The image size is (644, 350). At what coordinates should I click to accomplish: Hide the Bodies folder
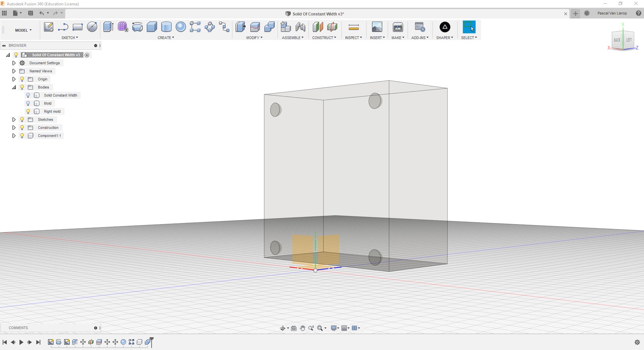coord(22,87)
